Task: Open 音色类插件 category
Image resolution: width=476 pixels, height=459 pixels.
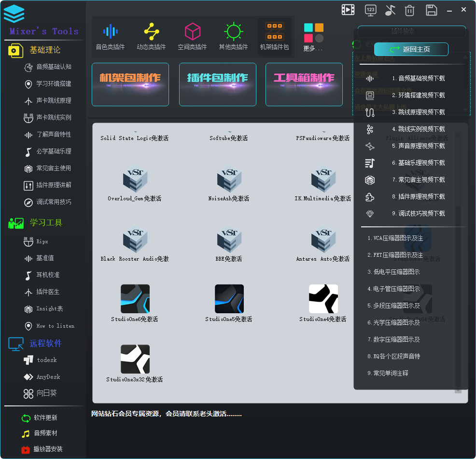Action: (110, 36)
